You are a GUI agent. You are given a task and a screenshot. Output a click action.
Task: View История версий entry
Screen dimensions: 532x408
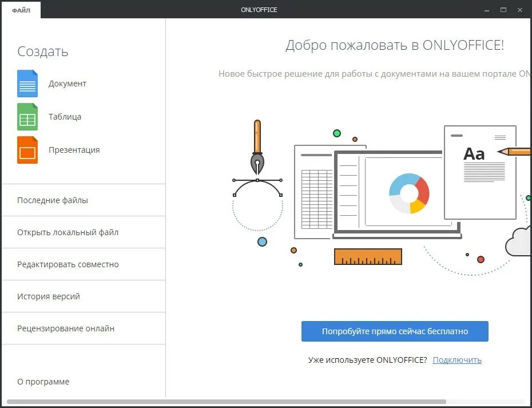(48, 296)
